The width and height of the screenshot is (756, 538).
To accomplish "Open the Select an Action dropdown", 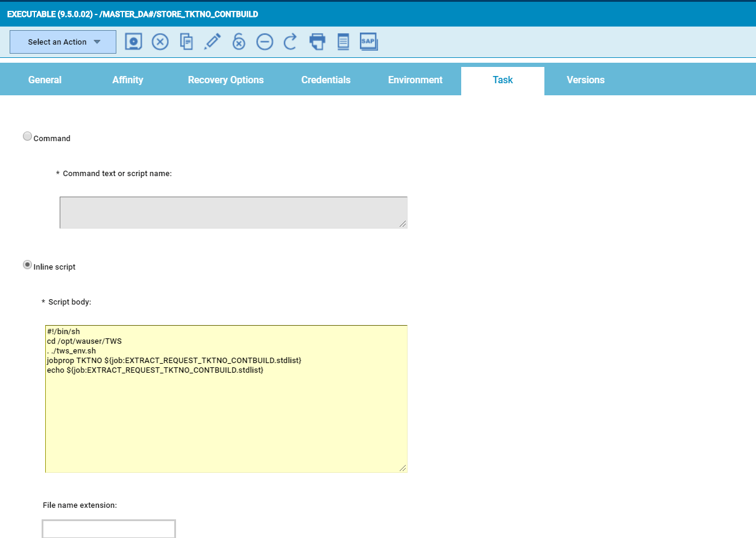I will [63, 42].
